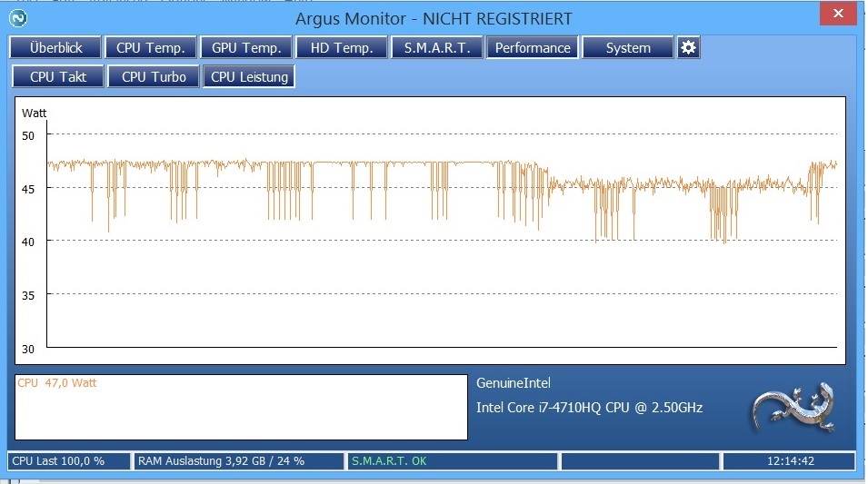
Task: Open the System tab
Action: coord(628,47)
